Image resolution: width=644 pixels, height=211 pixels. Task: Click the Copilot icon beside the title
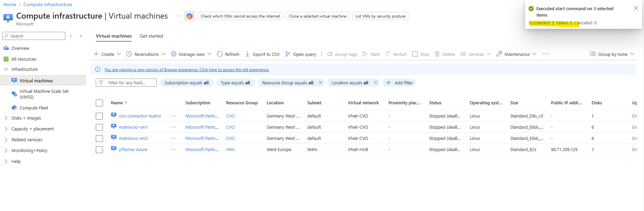pyautogui.click(x=189, y=16)
